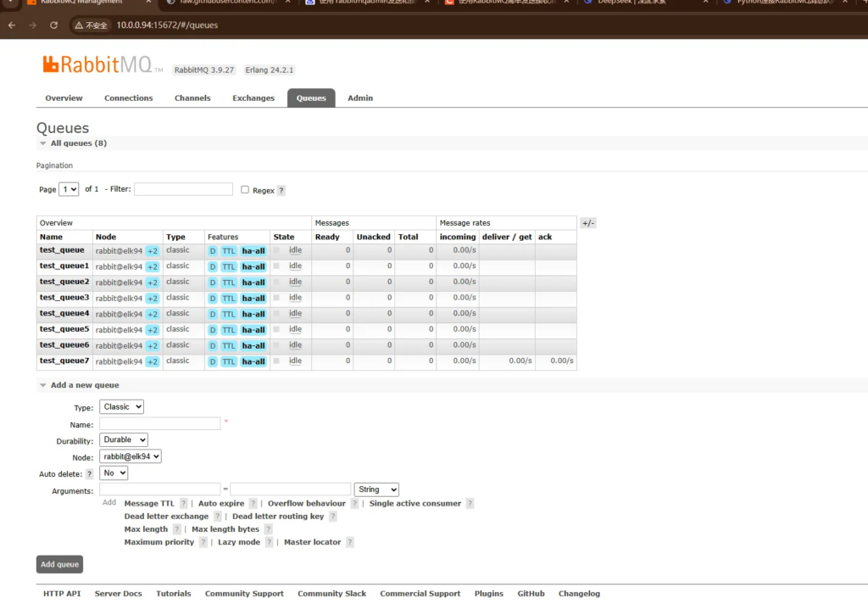This screenshot has height=615, width=868.
Task: Open the queue Type dropdown
Action: click(x=121, y=407)
